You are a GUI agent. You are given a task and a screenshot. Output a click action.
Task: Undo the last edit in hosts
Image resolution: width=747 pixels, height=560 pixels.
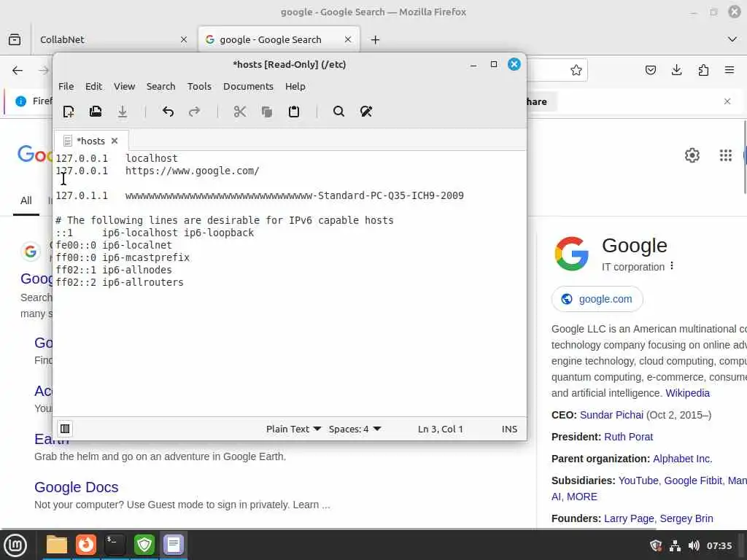[168, 112]
